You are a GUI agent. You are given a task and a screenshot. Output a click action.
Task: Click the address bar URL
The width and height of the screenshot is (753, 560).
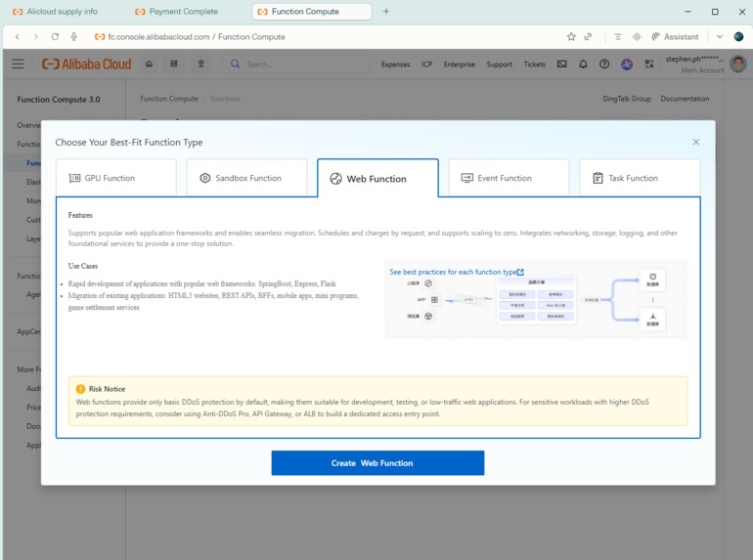pos(197,36)
